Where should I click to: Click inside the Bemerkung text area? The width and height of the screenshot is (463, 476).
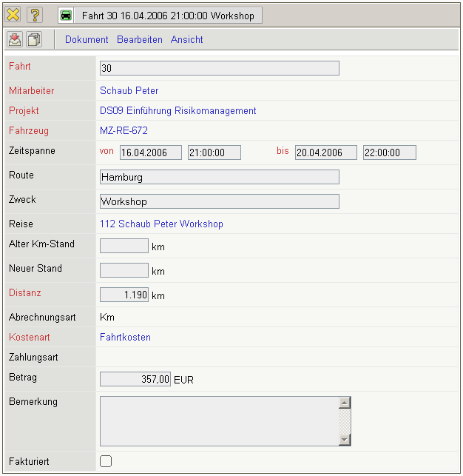219,421
